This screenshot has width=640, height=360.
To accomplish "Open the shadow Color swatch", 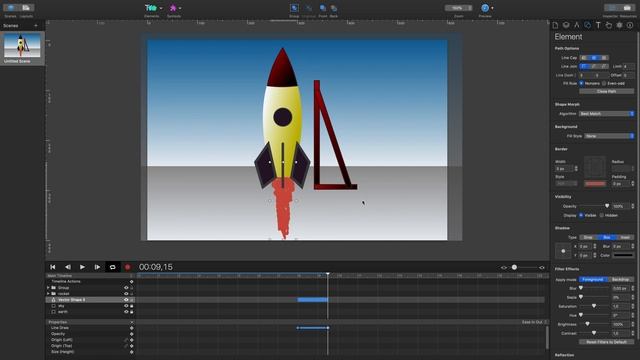I will tap(624, 255).
